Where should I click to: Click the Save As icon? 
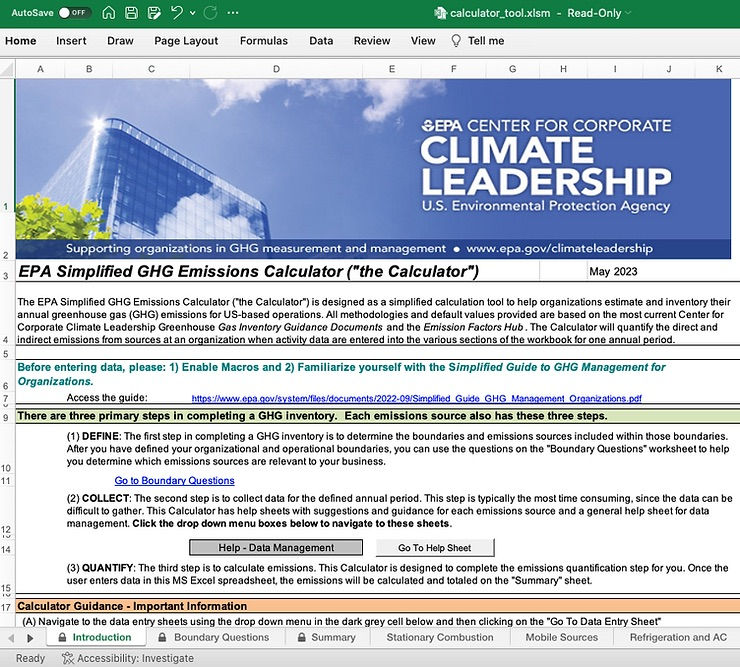154,13
